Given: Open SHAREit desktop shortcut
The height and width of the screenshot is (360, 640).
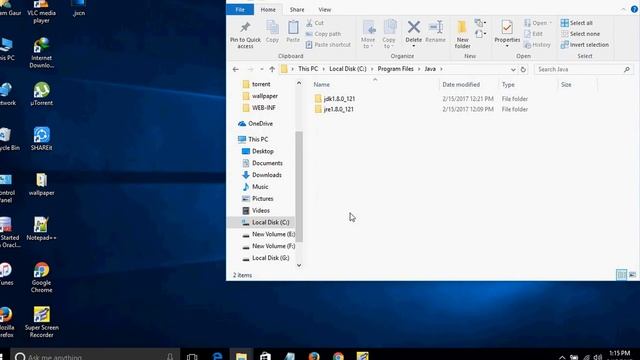Looking at the screenshot, I should click(x=42, y=139).
